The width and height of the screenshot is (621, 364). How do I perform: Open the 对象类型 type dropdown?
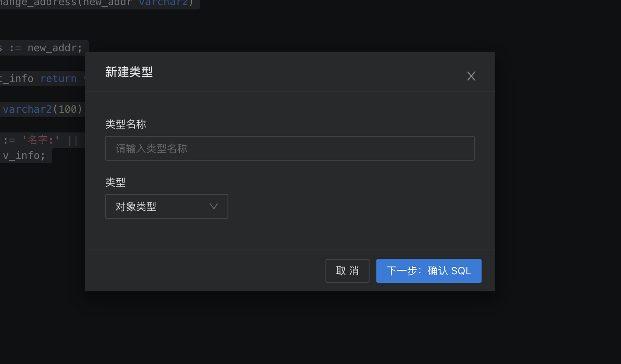(167, 206)
